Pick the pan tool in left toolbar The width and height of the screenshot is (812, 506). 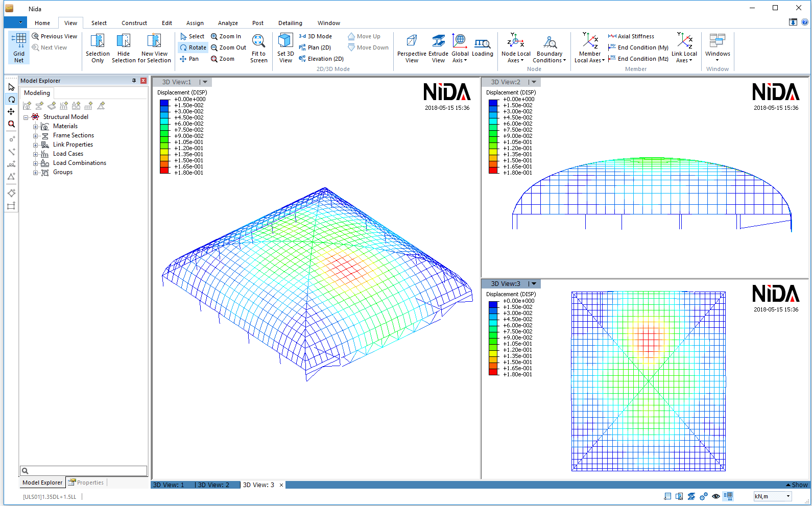(x=11, y=112)
